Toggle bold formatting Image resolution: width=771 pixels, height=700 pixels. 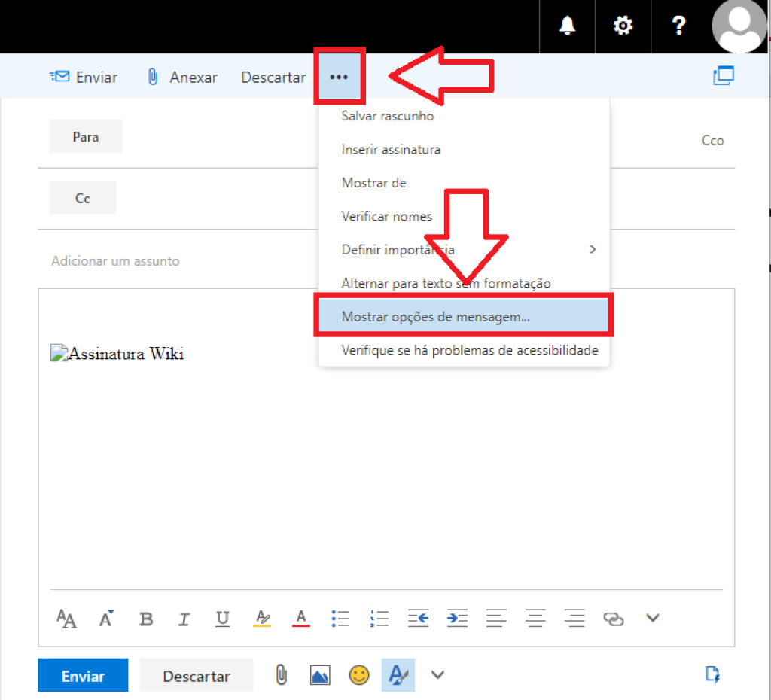pyautogui.click(x=145, y=619)
